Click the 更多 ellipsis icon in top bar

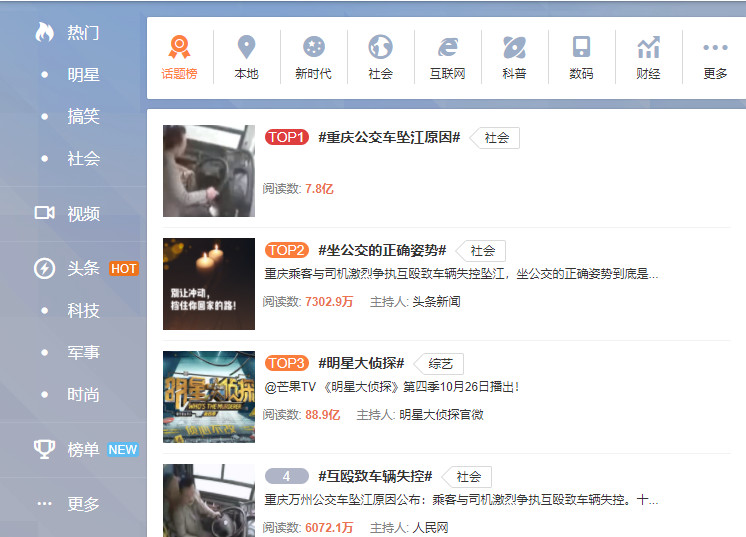click(x=716, y=47)
